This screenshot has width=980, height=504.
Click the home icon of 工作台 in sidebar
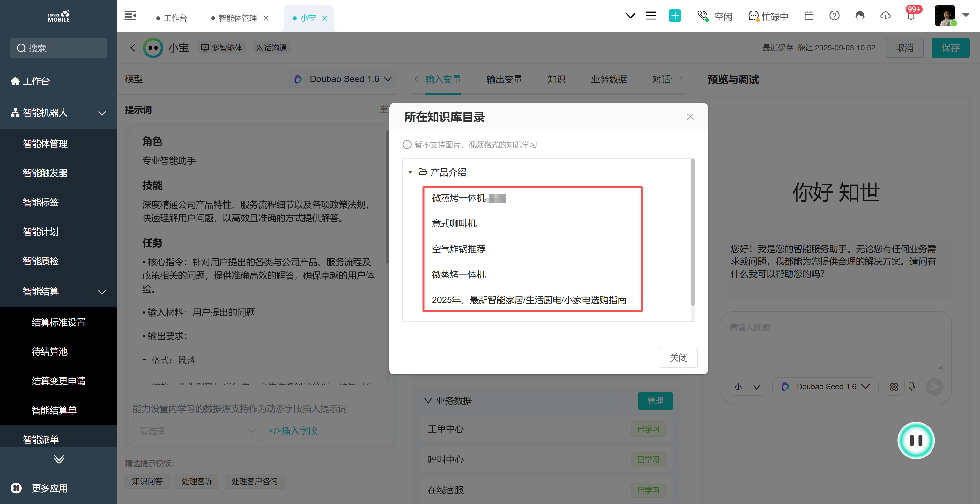[15, 81]
